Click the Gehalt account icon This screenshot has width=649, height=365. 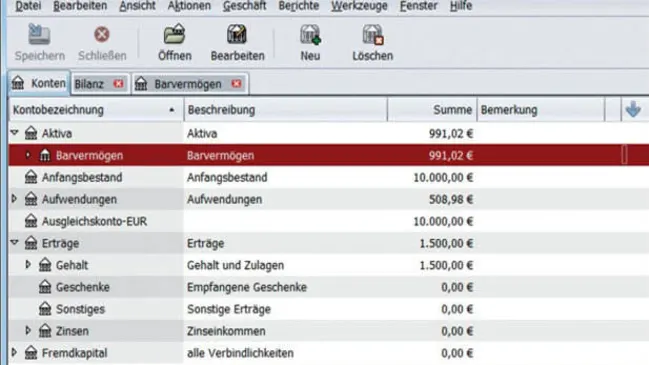pyautogui.click(x=45, y=265)
